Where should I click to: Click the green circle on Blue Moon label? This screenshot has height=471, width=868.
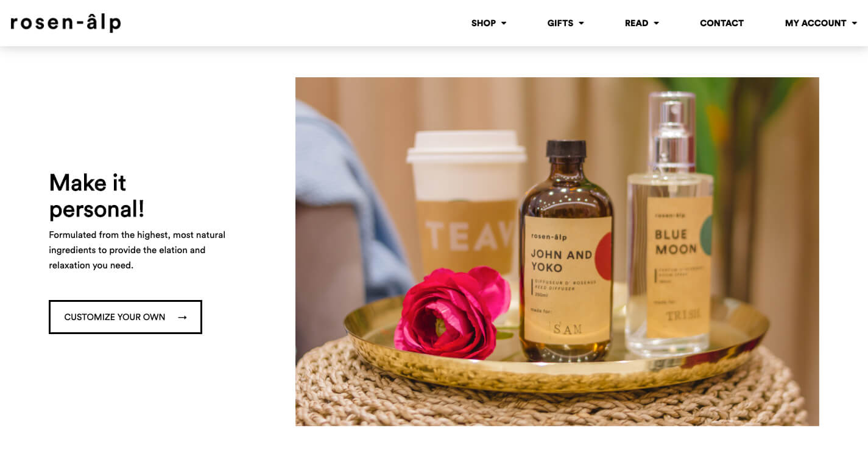[707, 235]
